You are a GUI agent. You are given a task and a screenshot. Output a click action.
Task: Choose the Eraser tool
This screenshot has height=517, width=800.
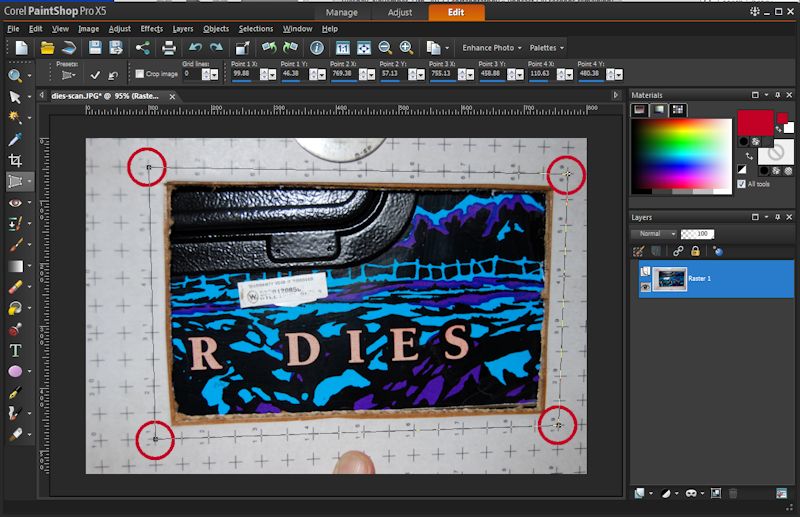[x=15, y=287]
